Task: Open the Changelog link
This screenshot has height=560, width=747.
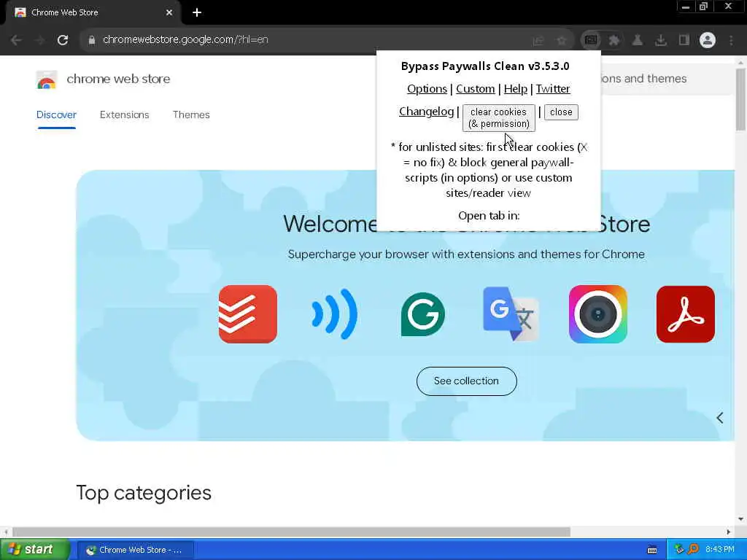Action: (x=426, y=112)
